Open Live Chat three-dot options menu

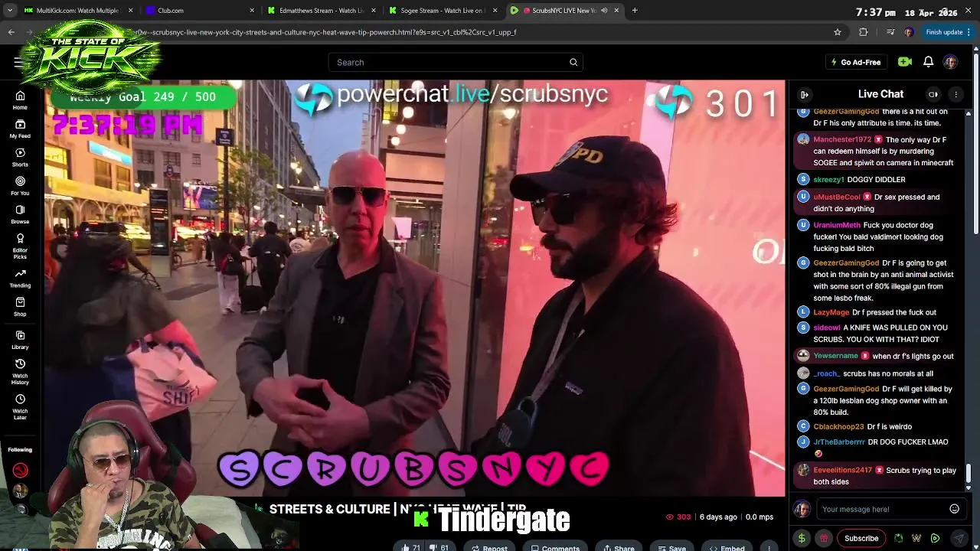pyautogui.click(x=955, y=94)
